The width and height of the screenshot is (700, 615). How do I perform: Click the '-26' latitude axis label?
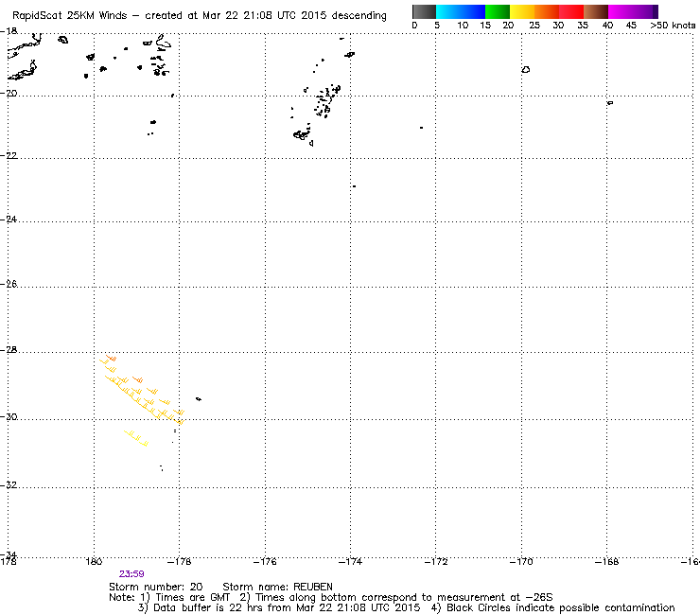[9, 285]
